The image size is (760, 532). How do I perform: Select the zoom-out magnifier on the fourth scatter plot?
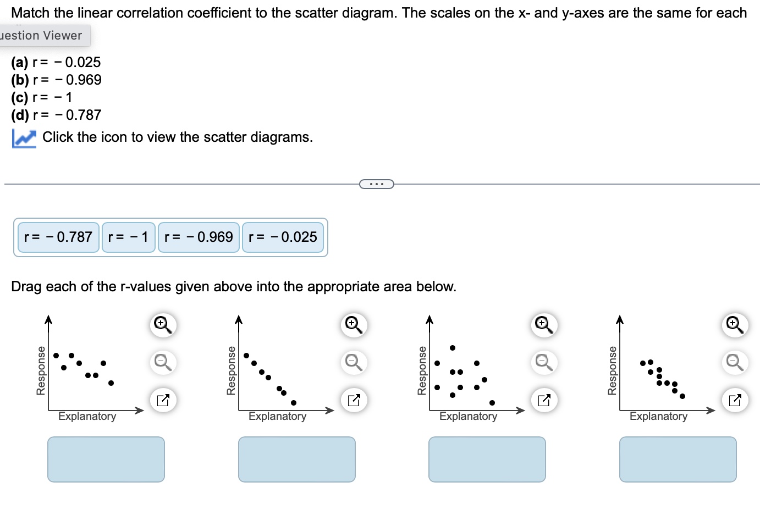point(735,363)
